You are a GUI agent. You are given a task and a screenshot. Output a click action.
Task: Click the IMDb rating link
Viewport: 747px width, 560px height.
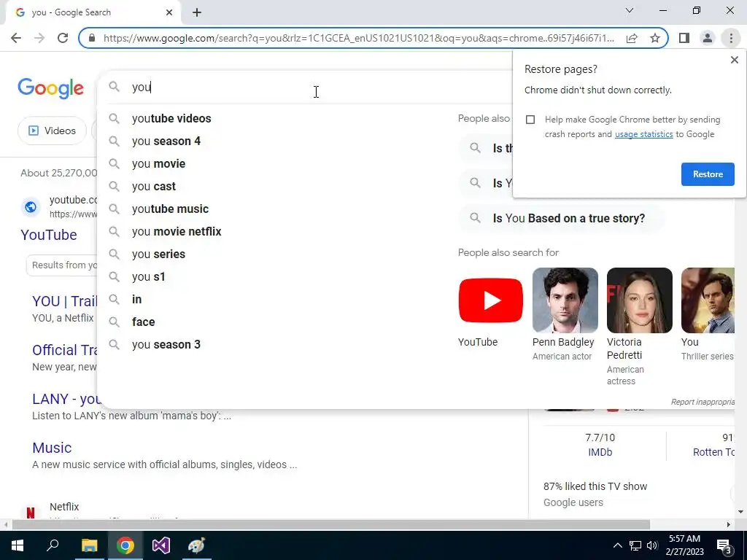pyautogui.click(x=600, y=452)
